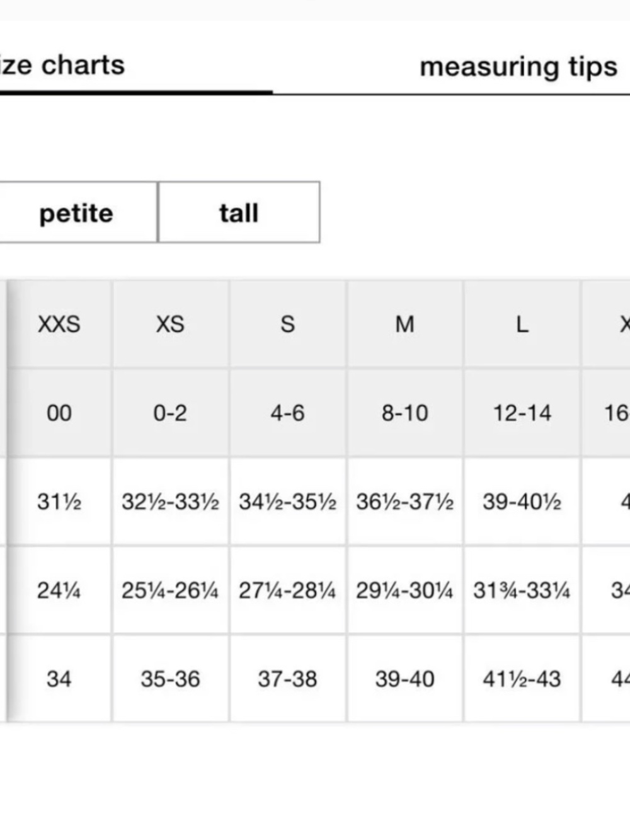The height and width of the screenshot is (840, 630).
Task: Click the S size header cell
Action: pyautogui.click(x=287, y=324)
